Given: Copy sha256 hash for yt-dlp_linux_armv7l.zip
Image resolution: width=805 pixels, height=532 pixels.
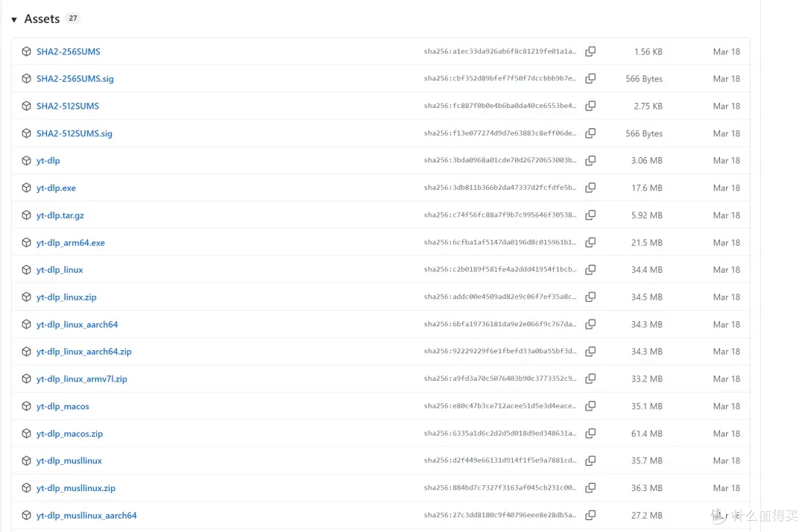Looking at the screenshot, I should 590,379.
